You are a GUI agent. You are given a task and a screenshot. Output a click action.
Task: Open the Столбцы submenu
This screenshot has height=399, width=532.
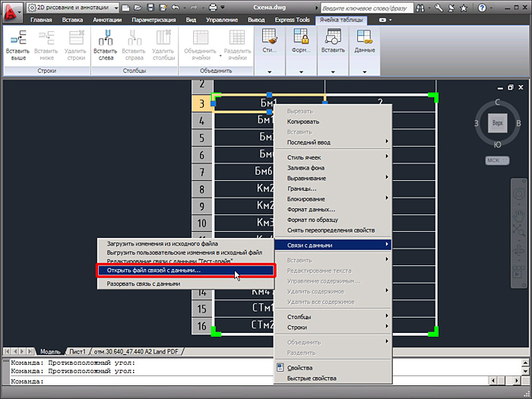[x=333, y=317]
